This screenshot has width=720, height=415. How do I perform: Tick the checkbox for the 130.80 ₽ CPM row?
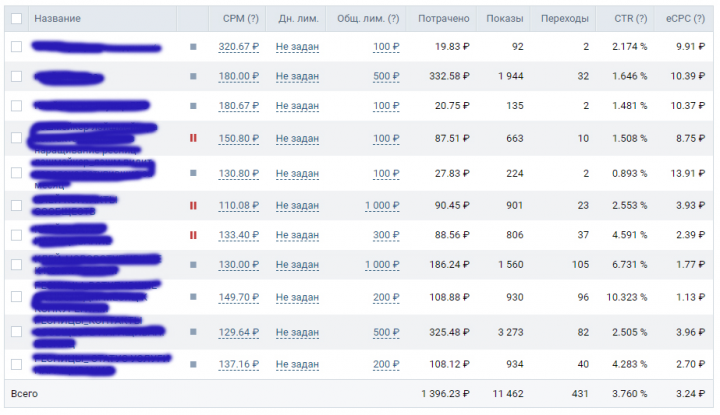[x=17, y=173]
